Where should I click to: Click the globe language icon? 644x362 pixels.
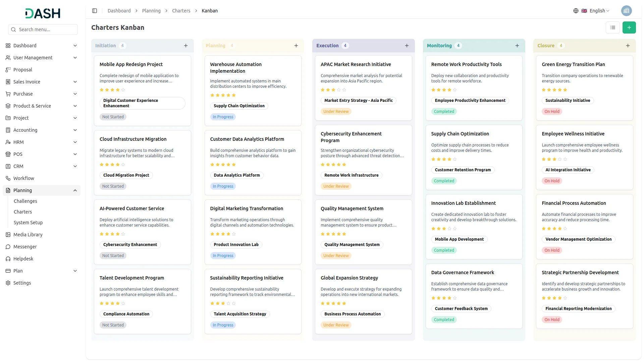576,11
